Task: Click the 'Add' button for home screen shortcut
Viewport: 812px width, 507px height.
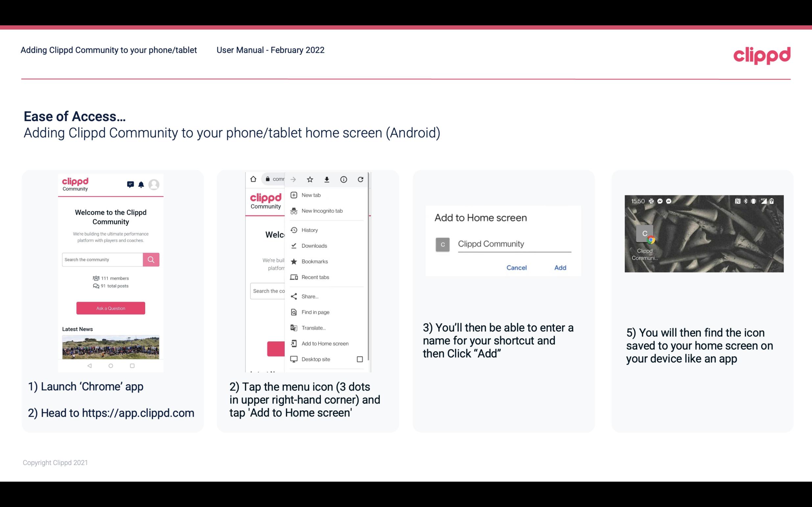Action: click(559, 268)
